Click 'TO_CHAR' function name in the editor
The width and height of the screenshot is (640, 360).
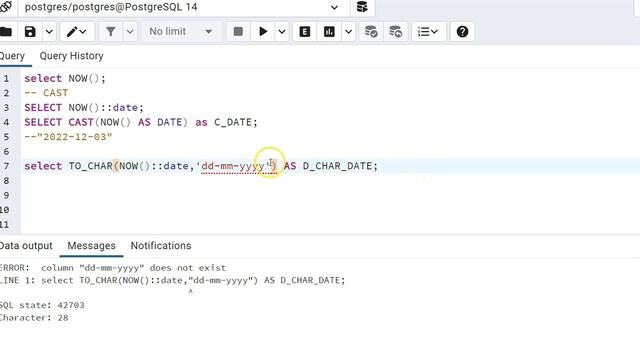coord(91,166)
